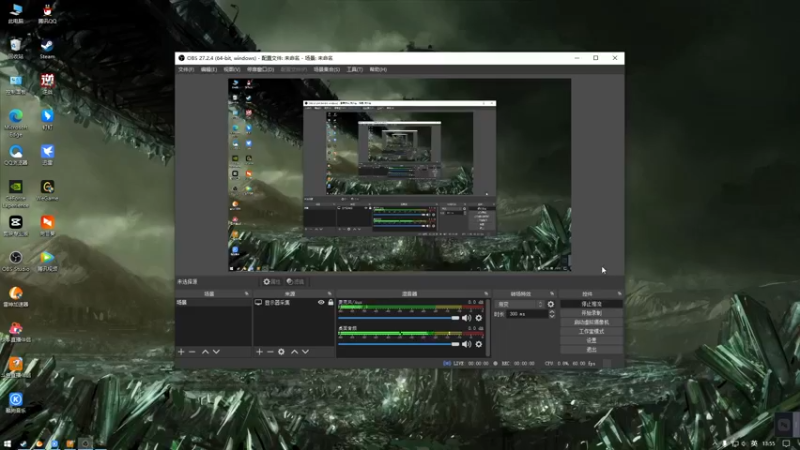Click the Studio Mode (工作室模式) button
This screenshot has width=800, height=450.
[x=591, y=332]
